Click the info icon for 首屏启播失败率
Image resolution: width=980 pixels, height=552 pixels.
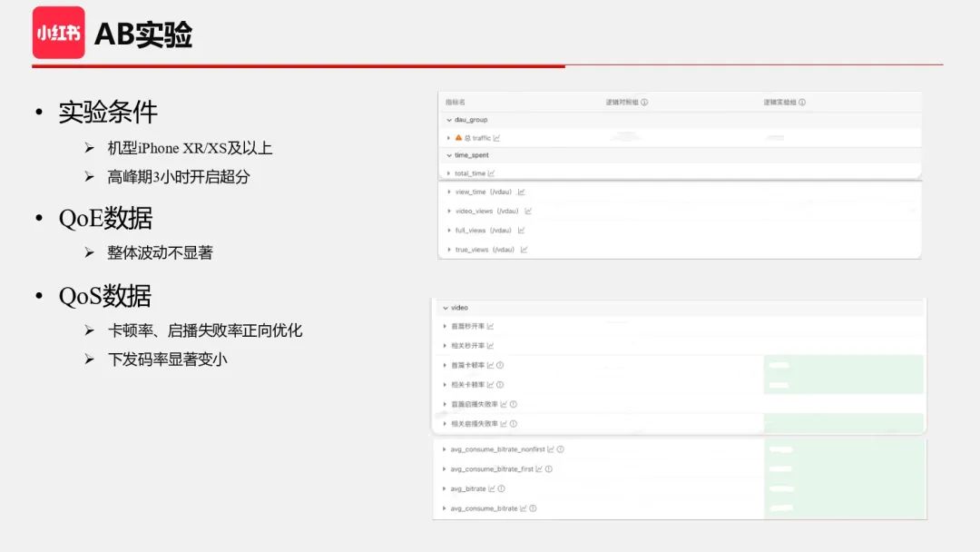tap(513, 404)
